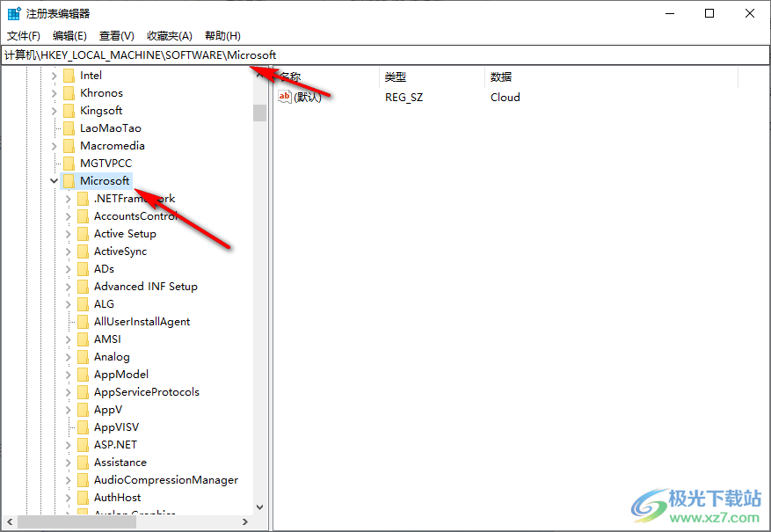Image resolution: width=771 pixels, height=532 pixels.
Task: Click the Macromedia folder icon
Action: tap(69, 146)
